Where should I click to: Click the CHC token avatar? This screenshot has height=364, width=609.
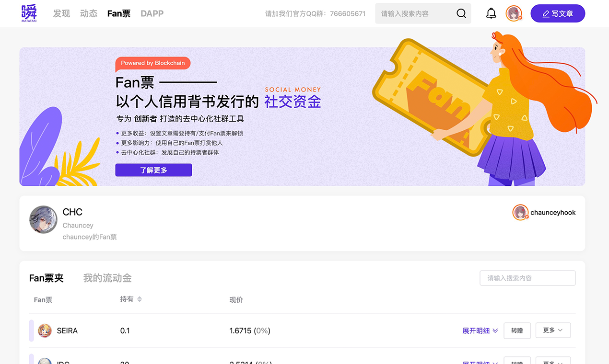43,219
